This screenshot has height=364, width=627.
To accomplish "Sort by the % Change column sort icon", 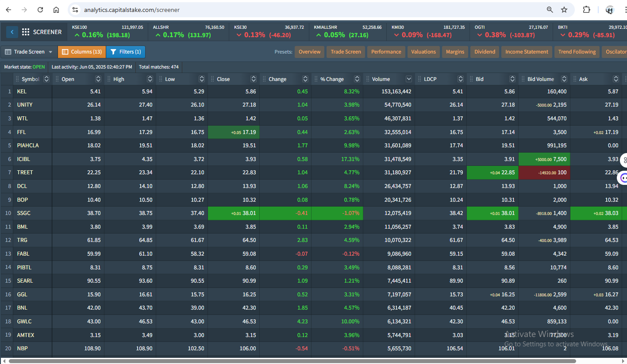I will 357,79.
